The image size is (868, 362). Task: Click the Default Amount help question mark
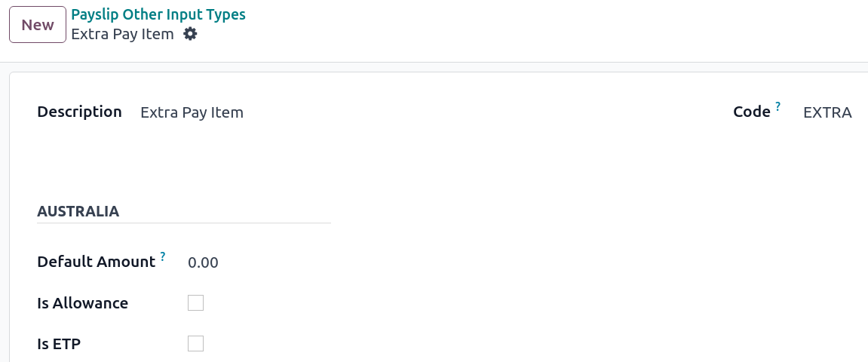click(162, 256)
